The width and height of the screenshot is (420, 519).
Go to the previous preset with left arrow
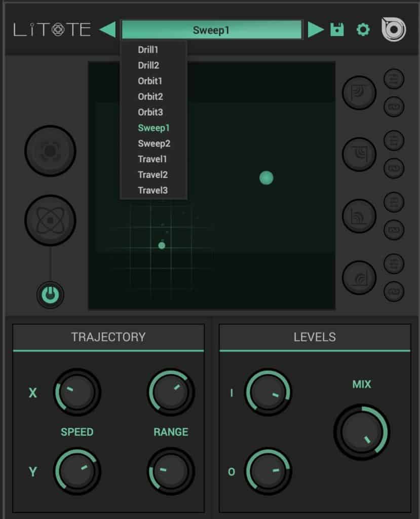click(x=108, y=29)
